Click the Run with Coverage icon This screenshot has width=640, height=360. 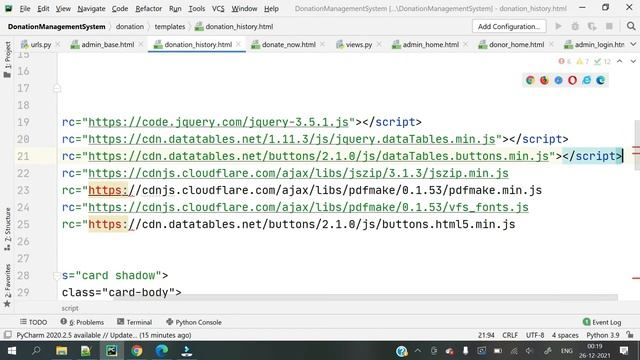click(592, 27)
